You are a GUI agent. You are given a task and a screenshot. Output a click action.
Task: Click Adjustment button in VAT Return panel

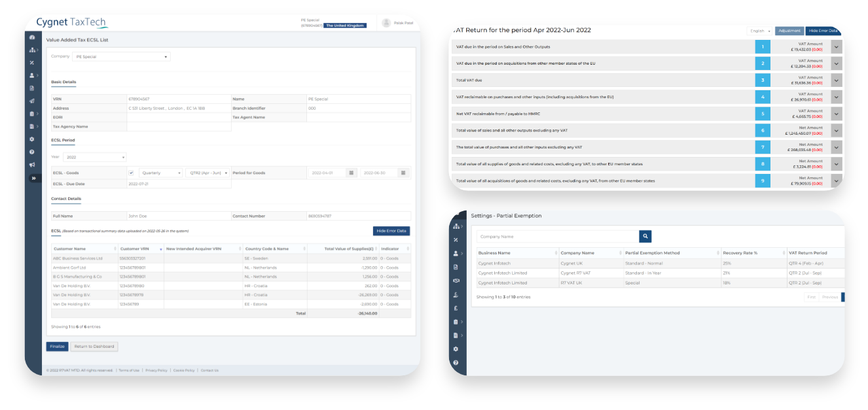(789, 31)
